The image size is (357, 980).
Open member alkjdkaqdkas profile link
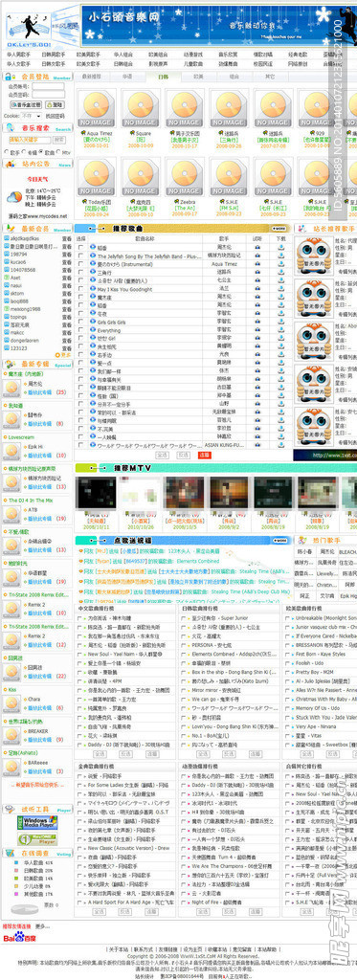(x=25, y=238)
